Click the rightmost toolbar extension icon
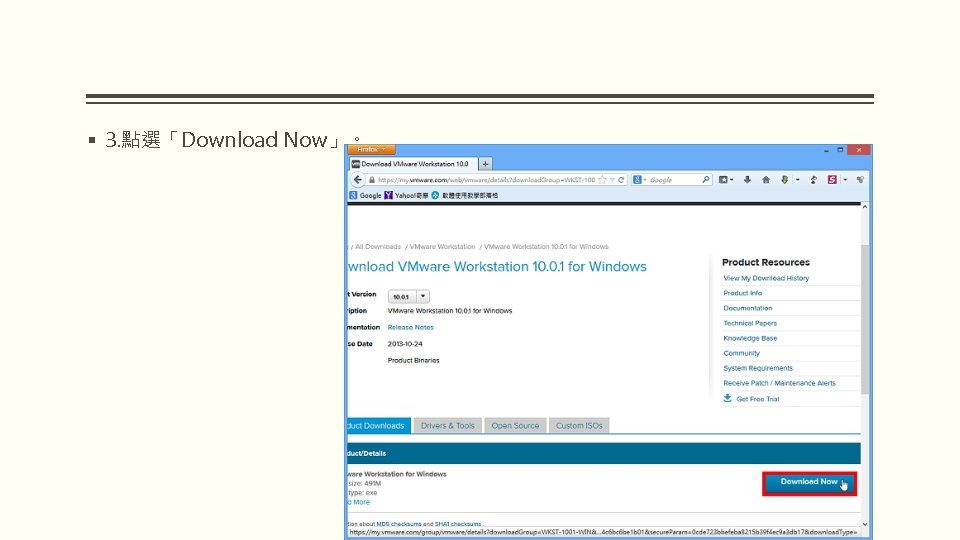Viewport: 960px width, 540px height. pyautogui.click(x=860, y=180)
